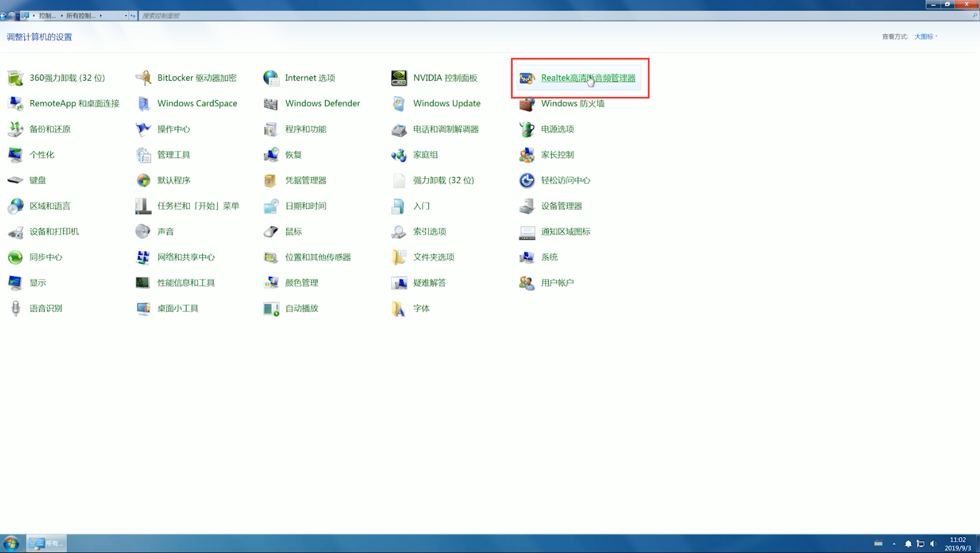Open RemoteApp 和桌面连接 icon
The width and height of the screenshot is (980, 553).
coord(15,103)
